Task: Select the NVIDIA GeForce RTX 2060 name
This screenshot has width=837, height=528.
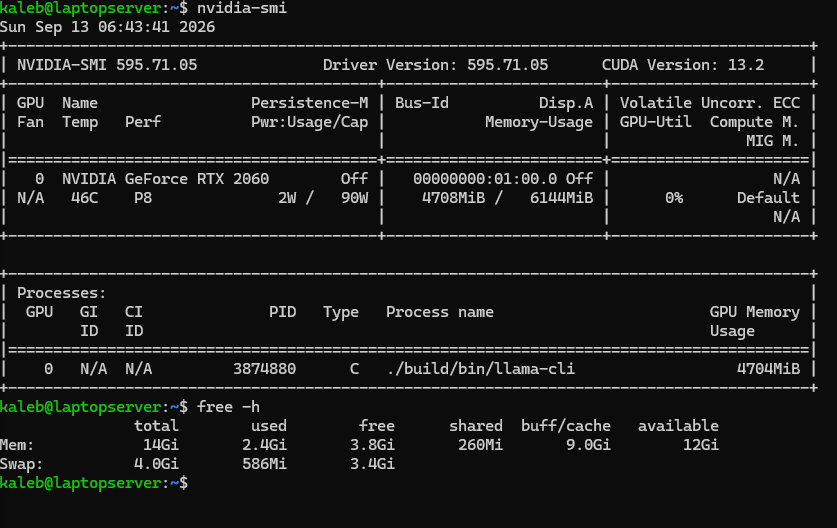Action: coord(165,179)
